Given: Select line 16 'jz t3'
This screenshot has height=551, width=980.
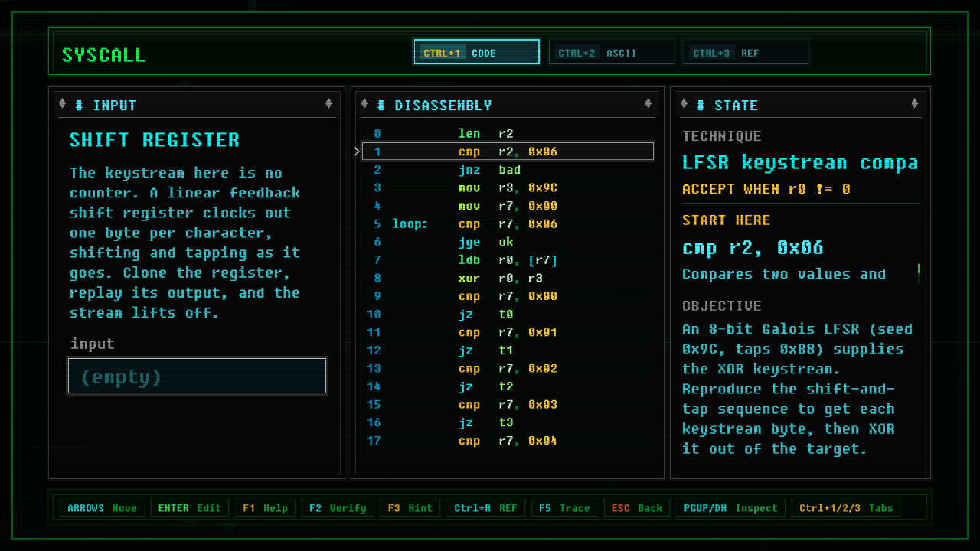Looking at the screenshot, I should (x=508, y=422).
